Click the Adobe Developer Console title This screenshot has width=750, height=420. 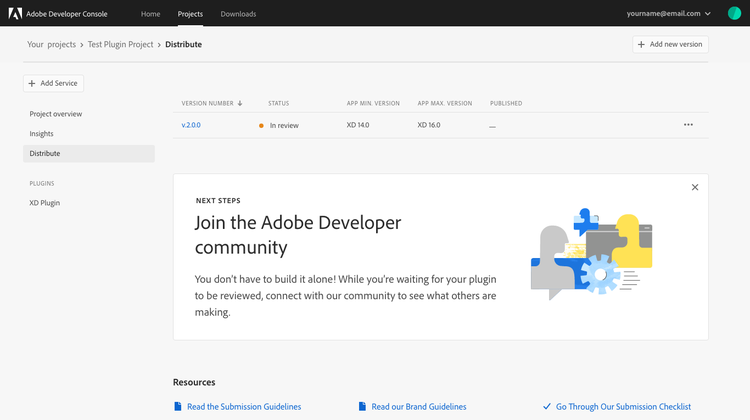point(66,14)
